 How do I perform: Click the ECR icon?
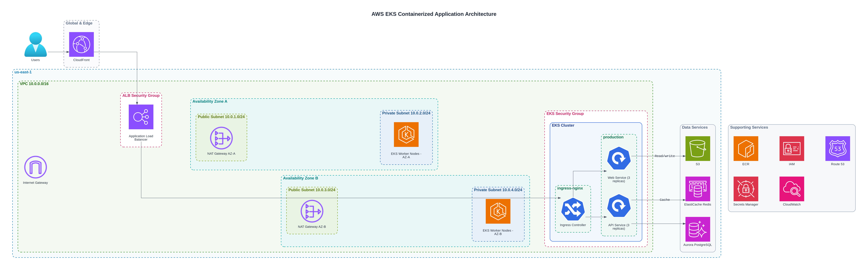point(746,149)
